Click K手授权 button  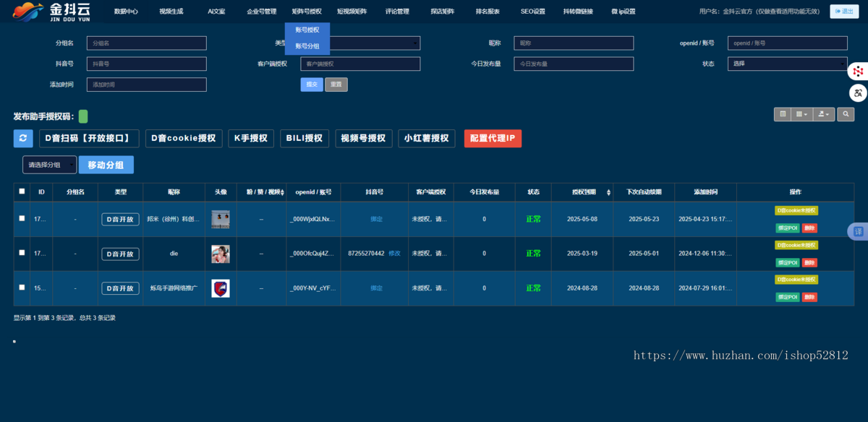point(251,138)
